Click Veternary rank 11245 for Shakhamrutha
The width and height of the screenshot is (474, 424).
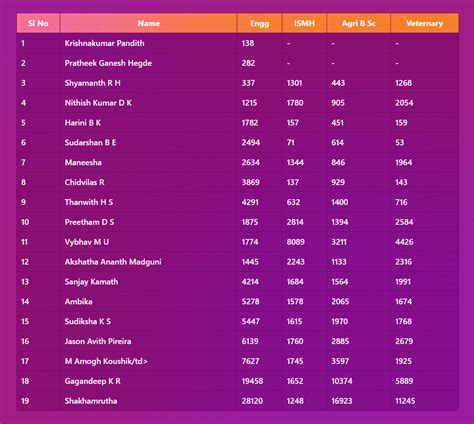pyautogui.click(x=405, y=401)
